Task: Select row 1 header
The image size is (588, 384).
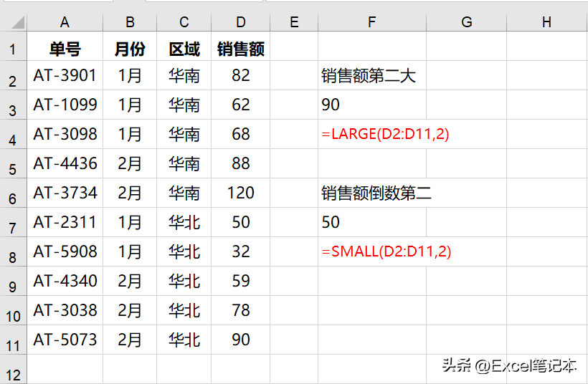Action: [x=13, y=46]
